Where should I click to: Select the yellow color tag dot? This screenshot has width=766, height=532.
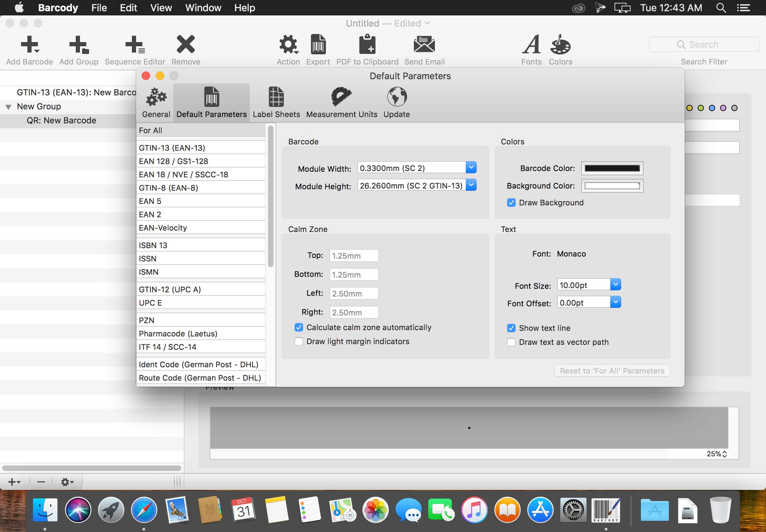pos(690,108)
